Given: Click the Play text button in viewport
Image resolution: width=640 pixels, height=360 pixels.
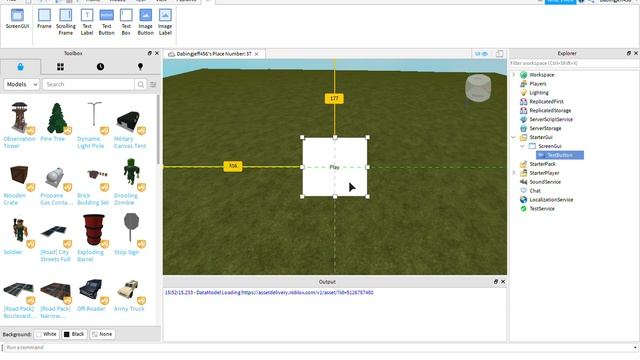Looking at the screenshot, I should coord(335,167).
